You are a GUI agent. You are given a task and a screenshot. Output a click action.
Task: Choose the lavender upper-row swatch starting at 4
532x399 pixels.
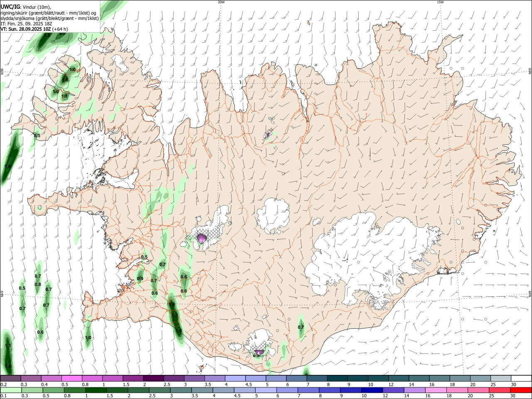click(235, 378)
